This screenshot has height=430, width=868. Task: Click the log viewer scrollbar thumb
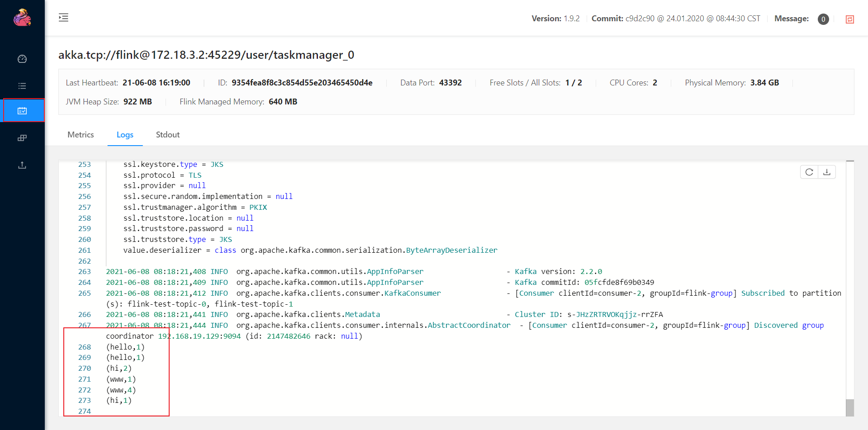[850, 407]
